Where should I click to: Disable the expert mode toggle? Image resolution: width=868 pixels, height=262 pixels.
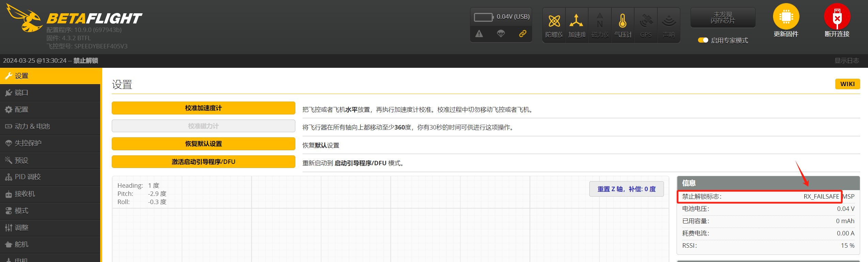click(x=703, y=40)
